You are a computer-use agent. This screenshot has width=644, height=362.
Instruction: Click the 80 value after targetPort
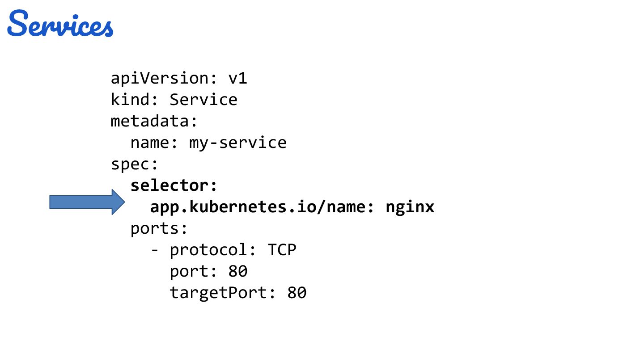(x=297, y=293)
